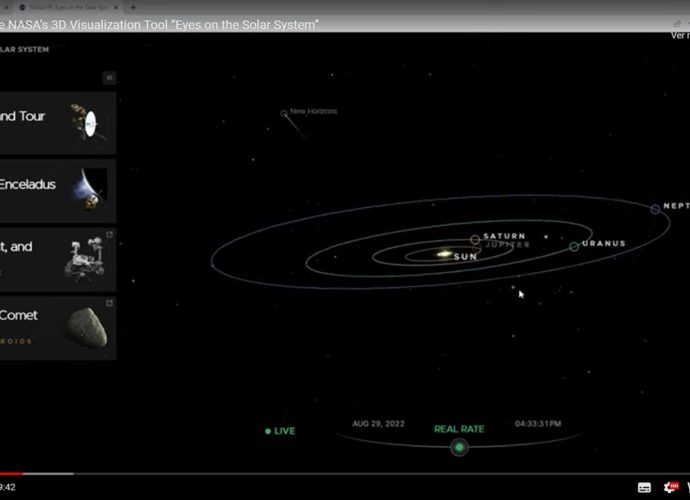The width and height of the screenshot is (690, 500).
Task: Open the Grand Tour card
Action: [x=58, y=123]
